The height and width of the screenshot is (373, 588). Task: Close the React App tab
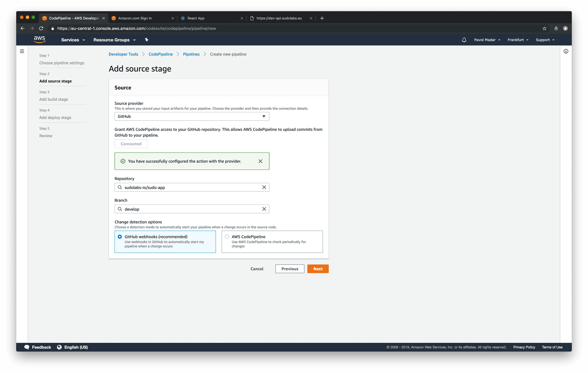click(x=242, y=18)
